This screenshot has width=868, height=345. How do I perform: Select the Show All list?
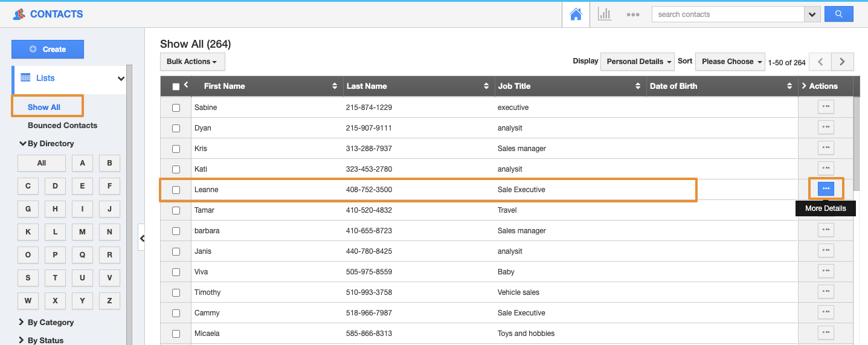point(44,107)
